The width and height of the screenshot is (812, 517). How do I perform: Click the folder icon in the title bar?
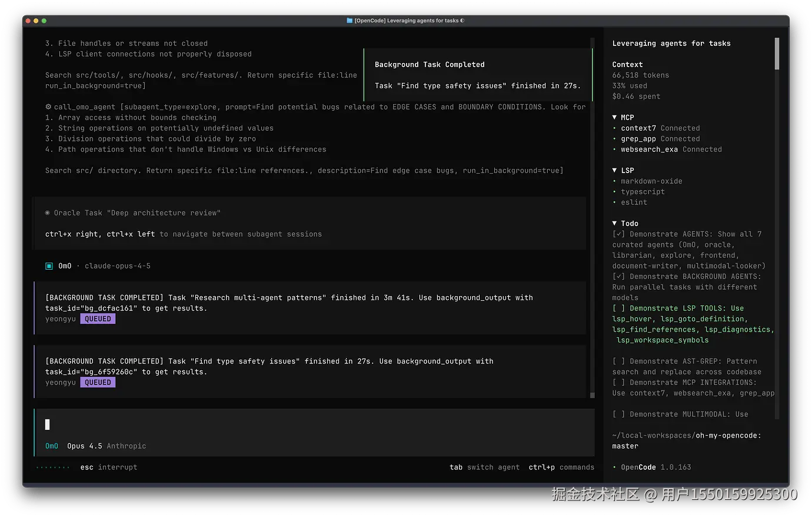click(350, 21)
